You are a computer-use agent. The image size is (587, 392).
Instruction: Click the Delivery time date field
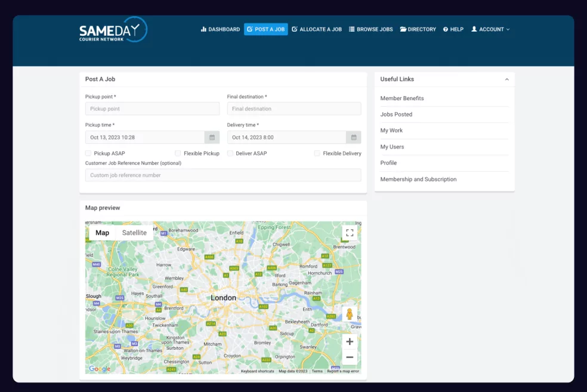point(287,137)
